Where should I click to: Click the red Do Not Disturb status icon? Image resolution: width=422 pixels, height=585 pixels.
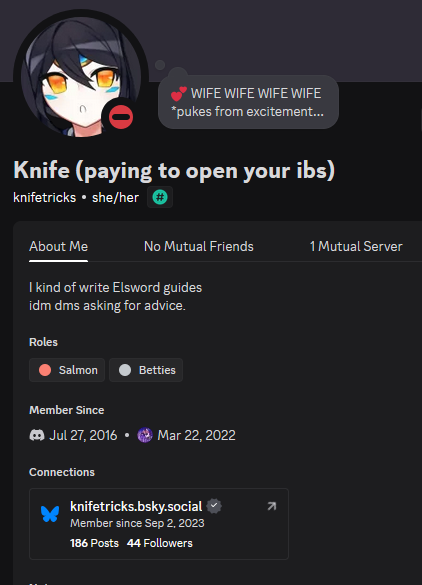point(121,117)
